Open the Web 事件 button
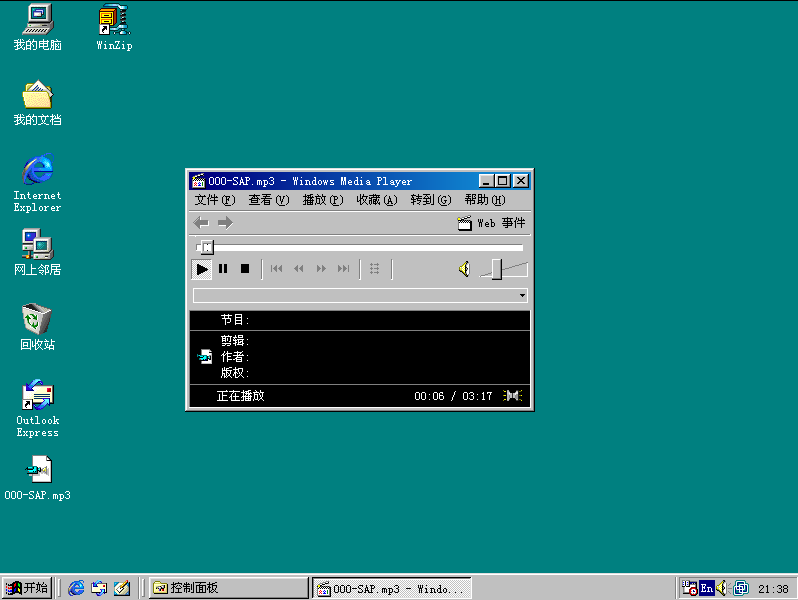 point(491,223)
